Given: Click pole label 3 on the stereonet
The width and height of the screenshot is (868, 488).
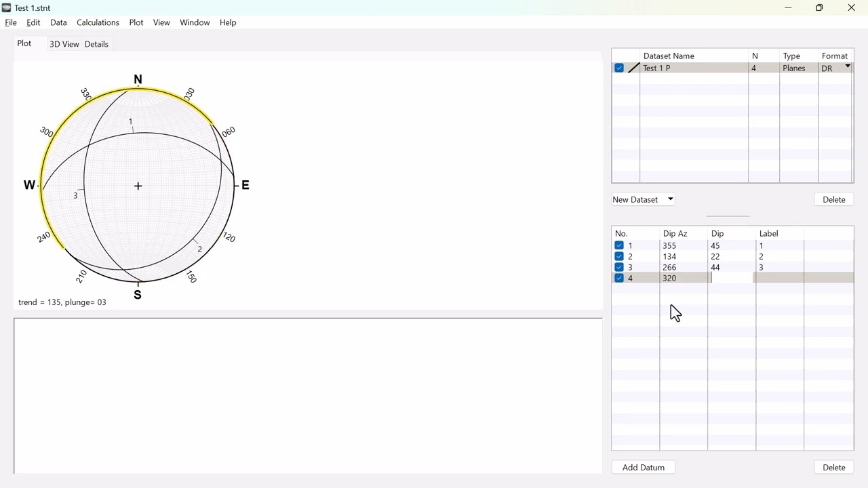Looking at the screenshot, I should pos(75,196).
